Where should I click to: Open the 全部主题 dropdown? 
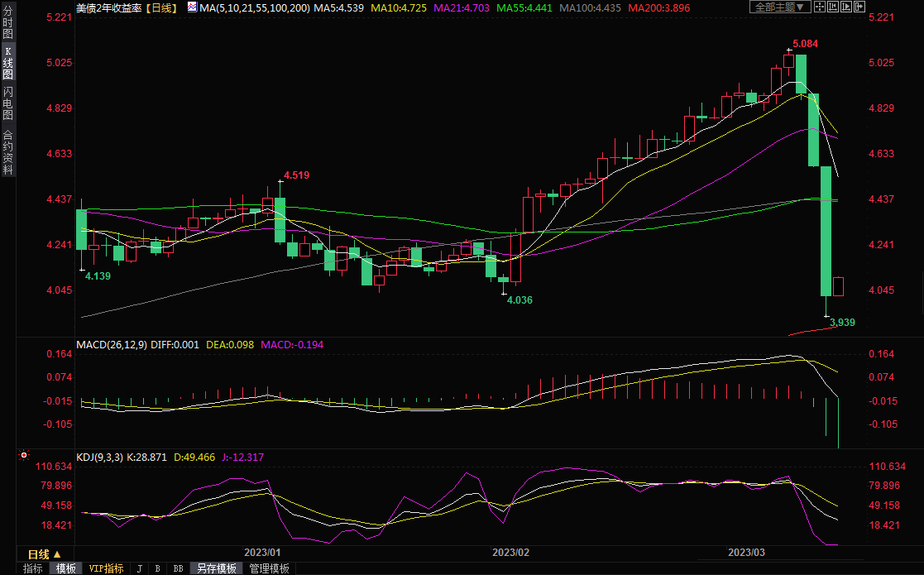(778, 7)
